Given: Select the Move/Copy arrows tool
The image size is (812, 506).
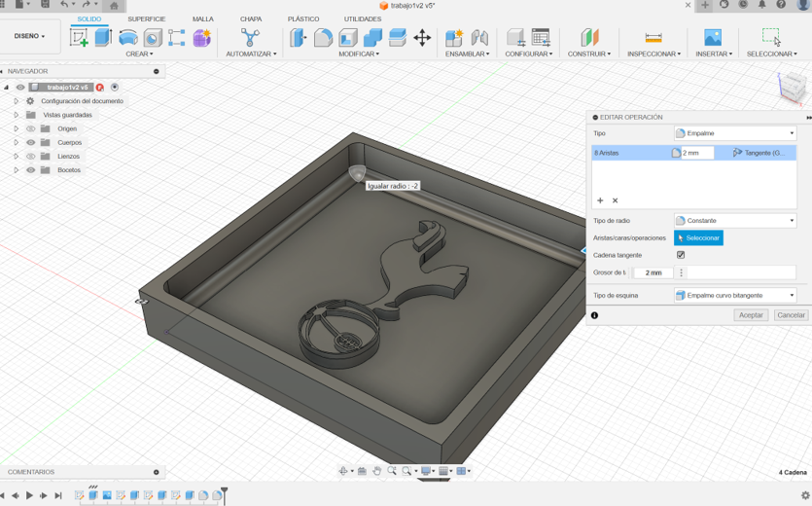Looking at the screenshot, I should pyautogui.click(x=423, y=38).
